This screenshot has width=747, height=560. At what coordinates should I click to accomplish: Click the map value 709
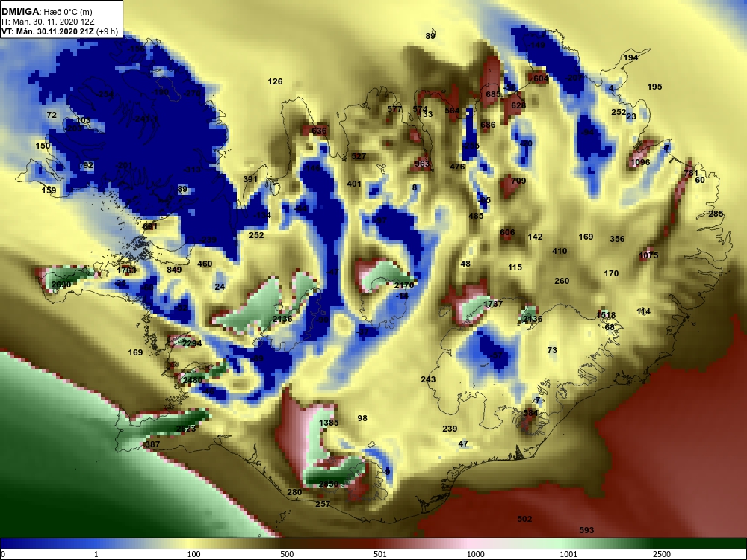click(518, 181)
